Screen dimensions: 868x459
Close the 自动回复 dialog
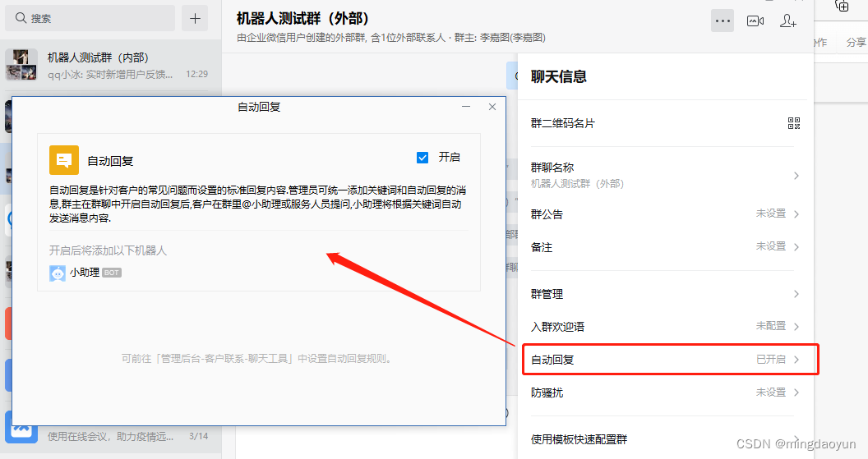point(492,107)
